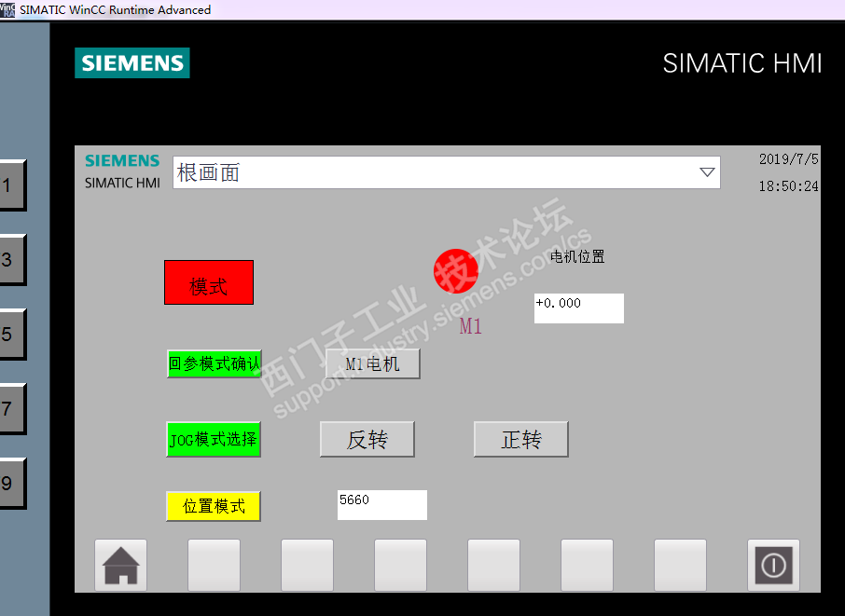Click the small SIEMENS SIMATIC HMI panel logo
This screenshot has height=616, width=845.
point(122,171)
